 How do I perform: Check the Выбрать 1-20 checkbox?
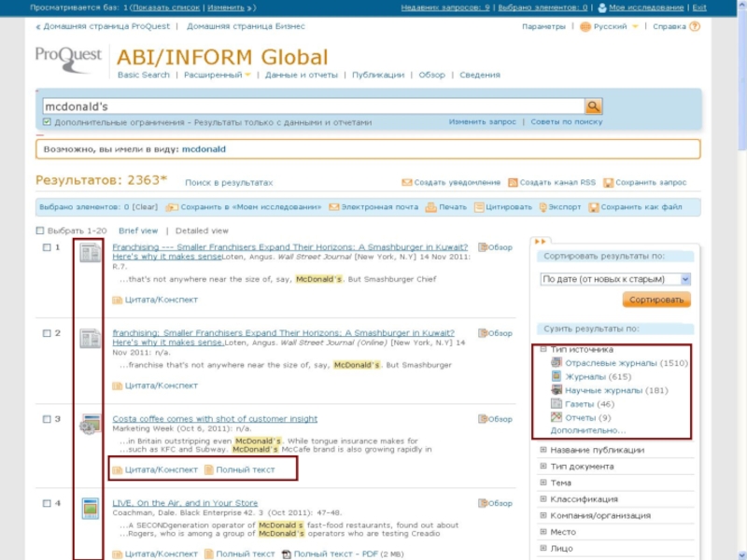click(x=40, y=231)
